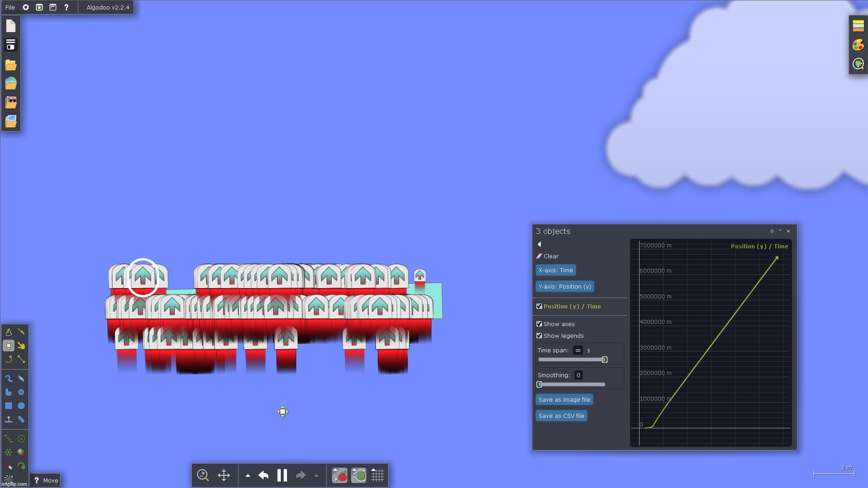Expand undo history arrow beside undo
The image size is (868, 488).
coord(248,475)
